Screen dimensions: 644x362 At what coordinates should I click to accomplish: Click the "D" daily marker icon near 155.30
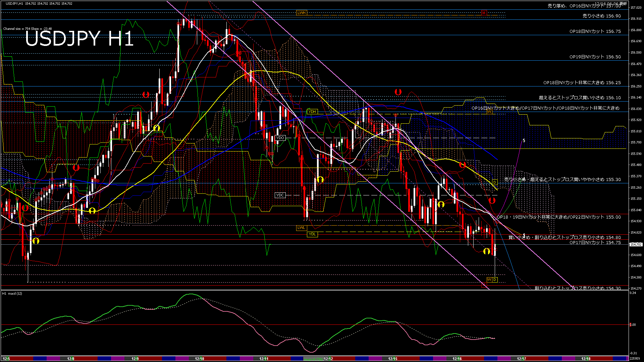point(494,182)
